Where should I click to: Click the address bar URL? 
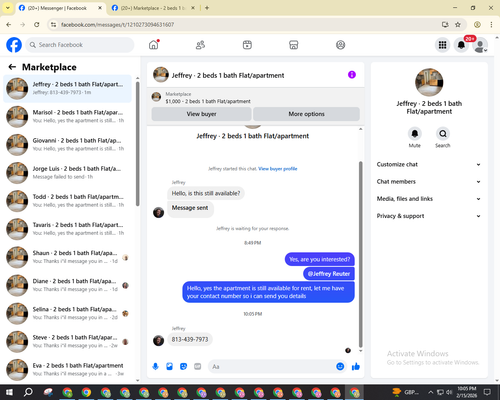117,25
